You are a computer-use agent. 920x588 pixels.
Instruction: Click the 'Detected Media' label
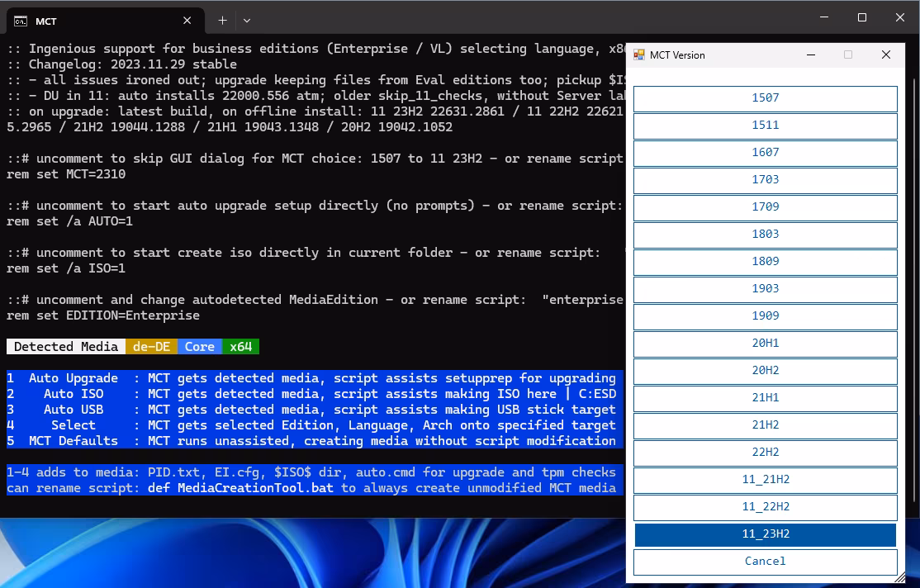coord(66,347)
